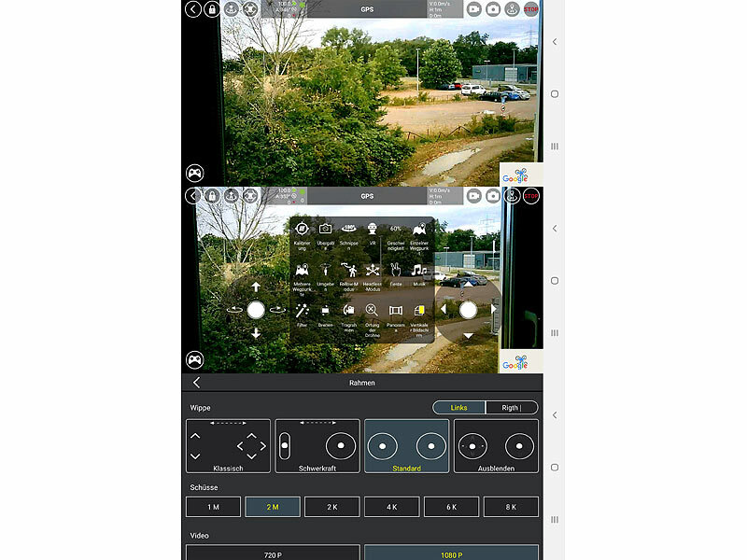747x560 pixels.
Task: Go back from the Rahmen settings
Action: click(x=196, y=383)
